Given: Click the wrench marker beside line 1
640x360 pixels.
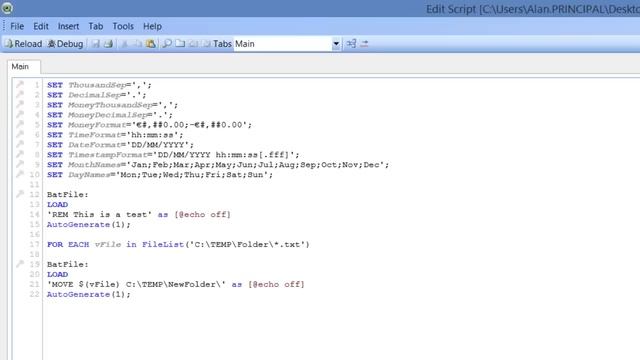Looking at the screenshot, I should click(20, 84).
